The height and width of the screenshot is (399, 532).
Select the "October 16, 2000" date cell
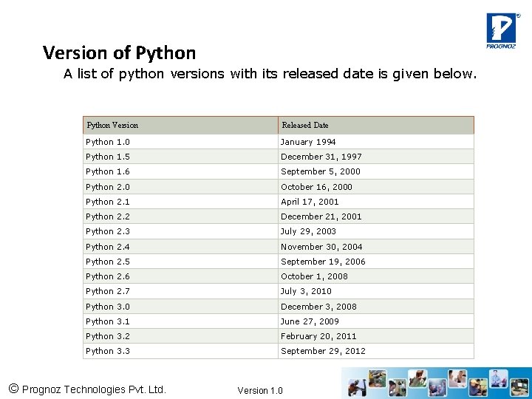pyautogui.click(x=316, y=187)
